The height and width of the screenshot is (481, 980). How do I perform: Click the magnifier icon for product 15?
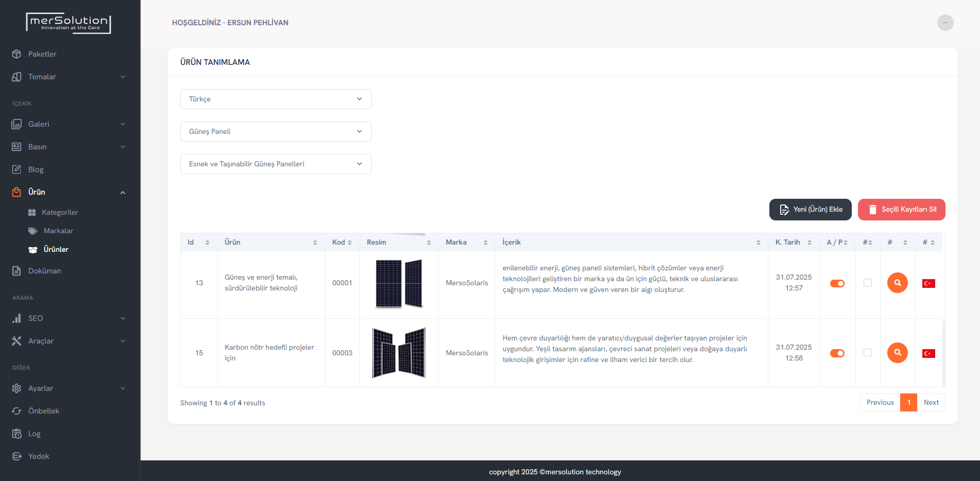(897, 353)
